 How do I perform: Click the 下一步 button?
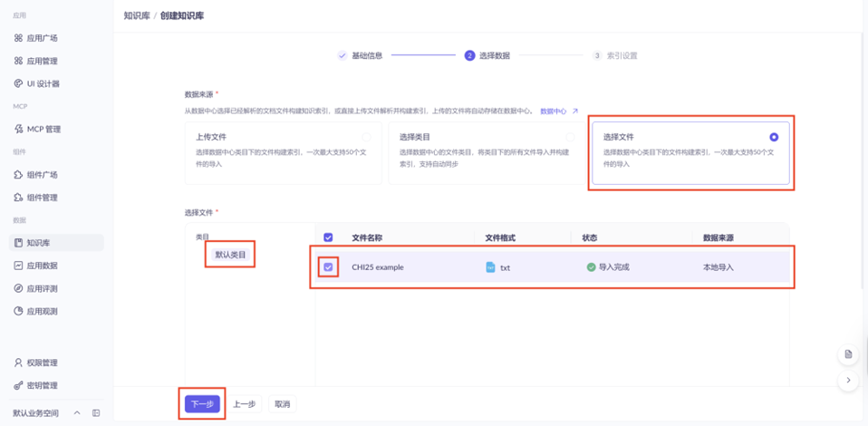point(202,404)
